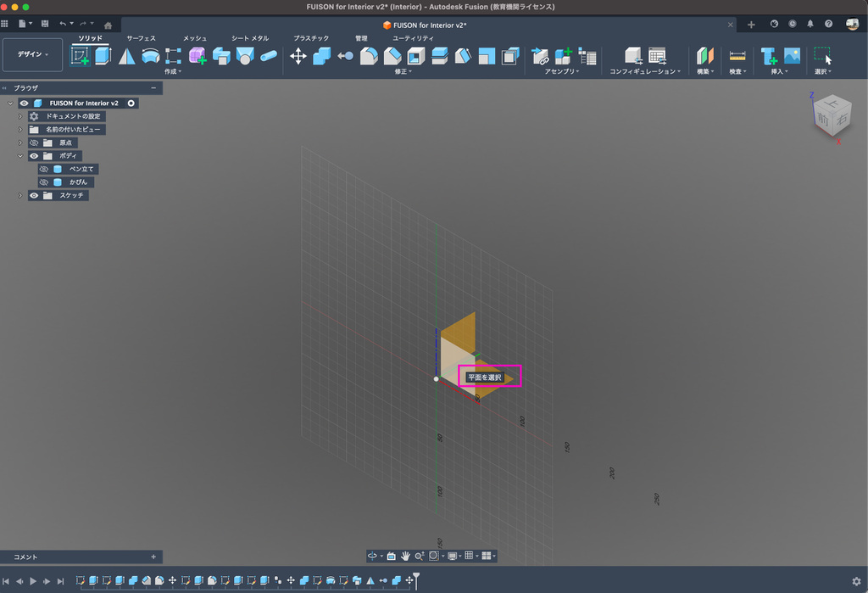Collapse the ボディ folder in browser
Screen dimensions: 868x593
pos(19,156)
